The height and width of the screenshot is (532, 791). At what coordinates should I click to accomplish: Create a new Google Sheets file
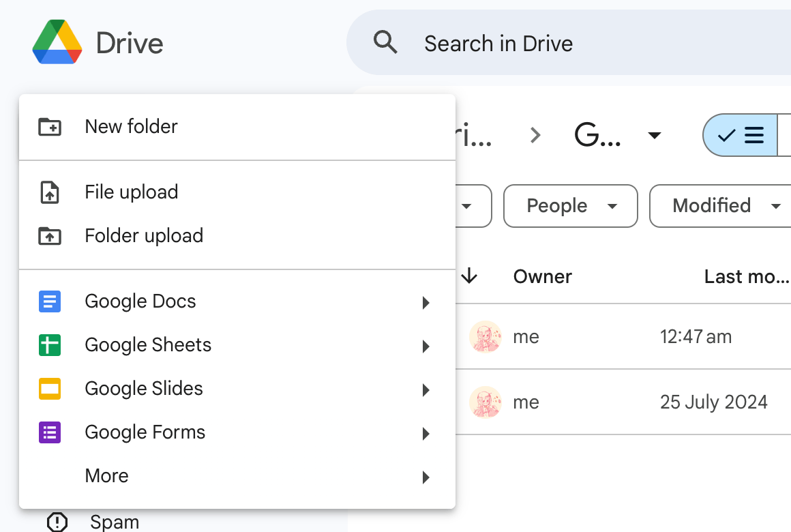(x=237, y=345)
